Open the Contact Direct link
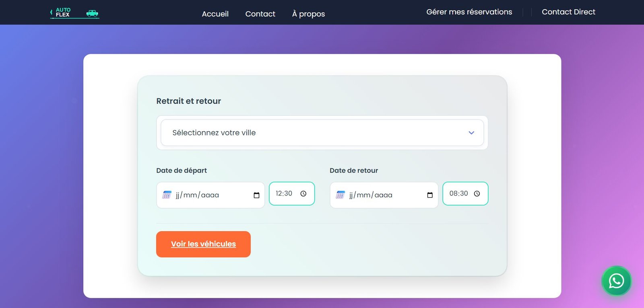 tap(568, 12)
